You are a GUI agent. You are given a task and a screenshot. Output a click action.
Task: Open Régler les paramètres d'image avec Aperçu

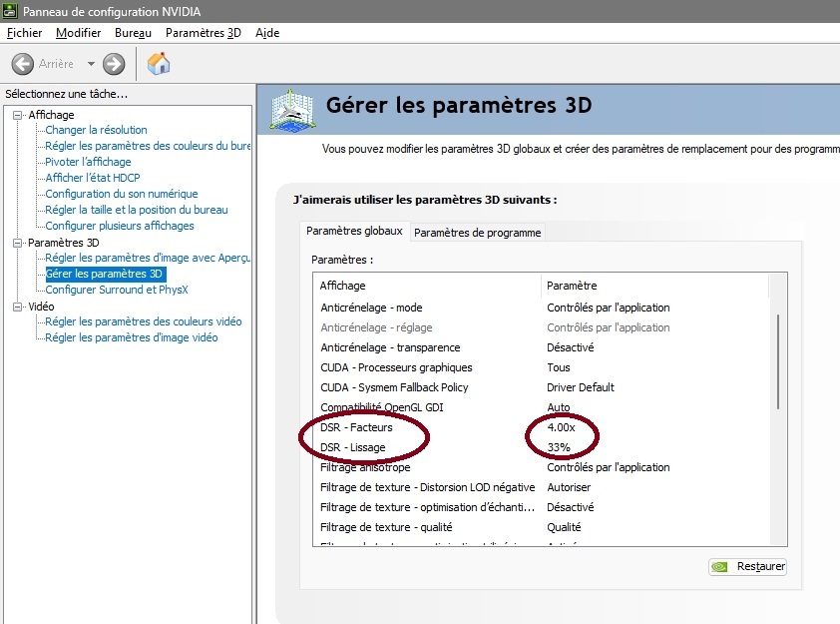(x=148, y=258)
